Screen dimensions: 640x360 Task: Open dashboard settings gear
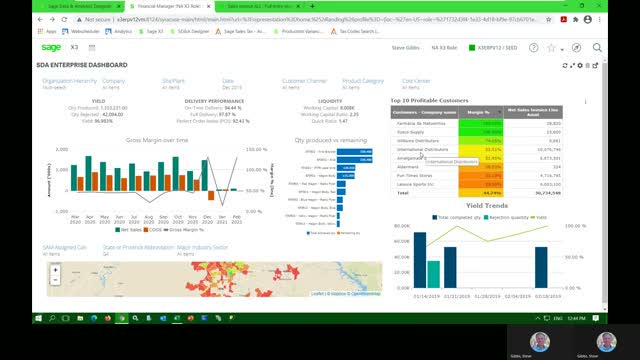[580, 65]
